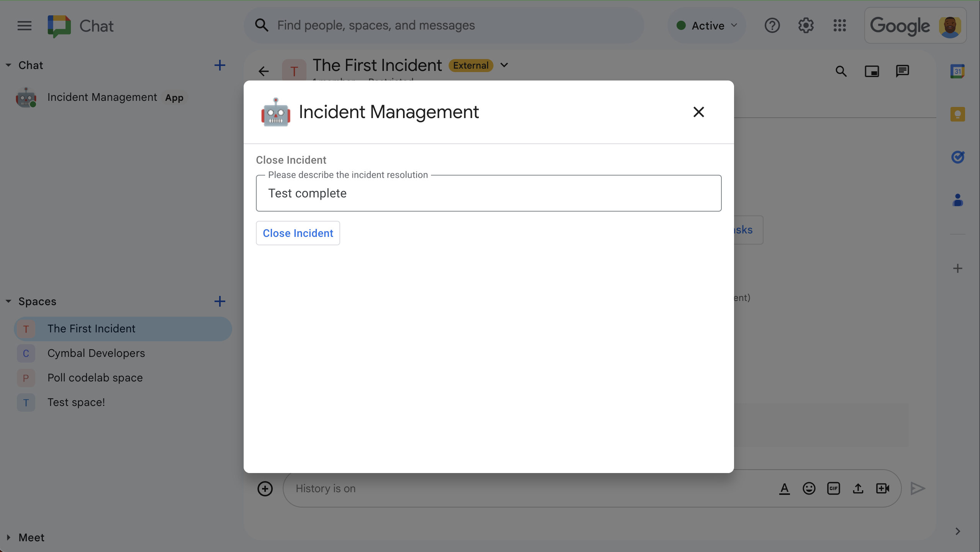
Task: Click the settings gear icon
Action: pos(806,25)
